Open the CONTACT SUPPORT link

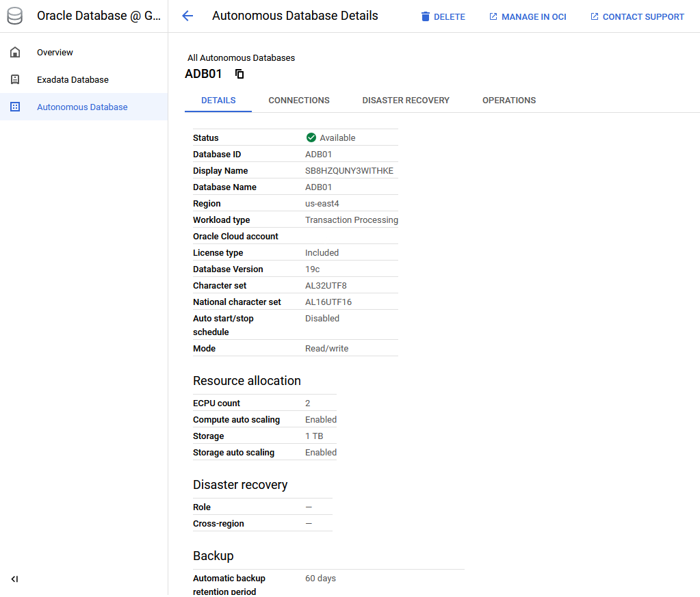[637, 17]
